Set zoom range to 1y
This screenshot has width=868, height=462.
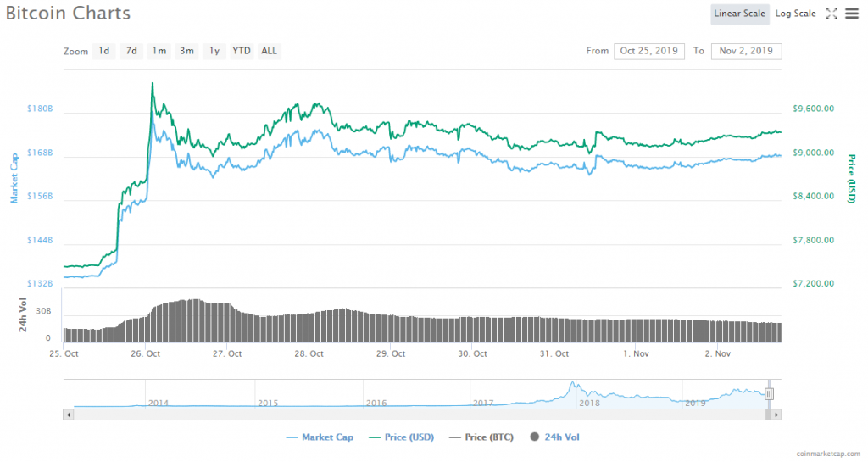coord(214,51)
